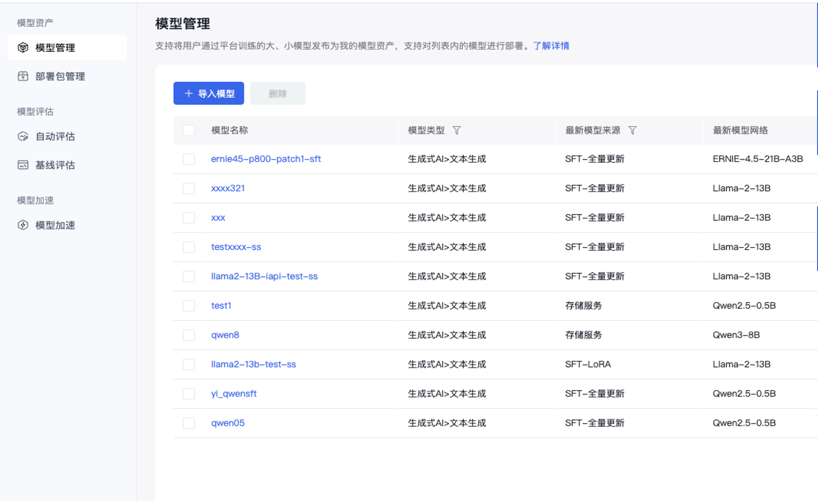Open the qwen8 model link
Screen dimensions: 818x504
point(225,335)
